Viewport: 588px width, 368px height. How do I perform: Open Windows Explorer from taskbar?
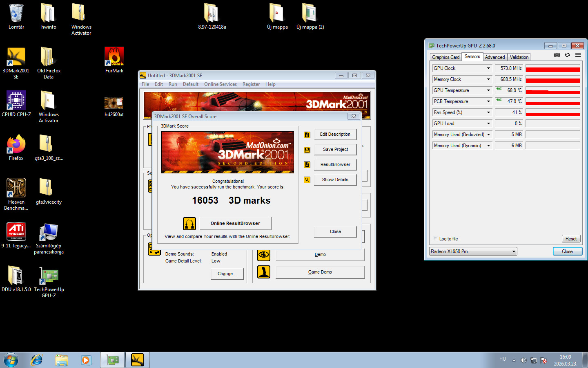[x=62, y=360]
